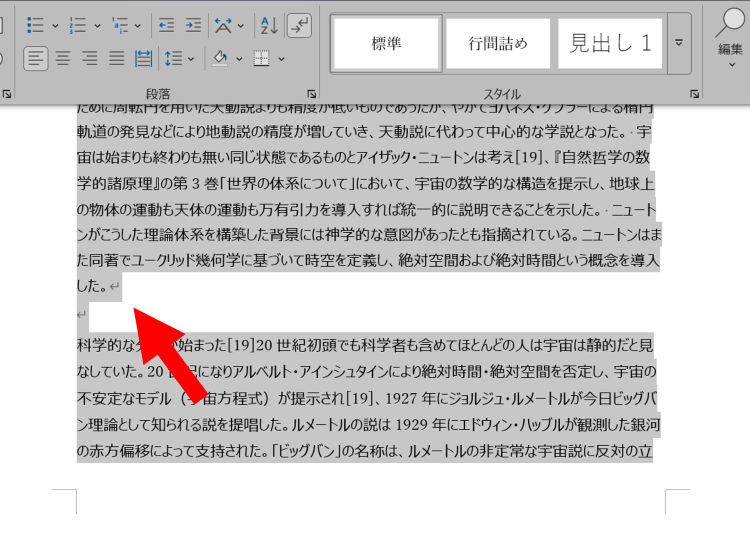Click text line starting の物体の運動
The height and width of the screenshot is (548, 750).
point(366,209)
